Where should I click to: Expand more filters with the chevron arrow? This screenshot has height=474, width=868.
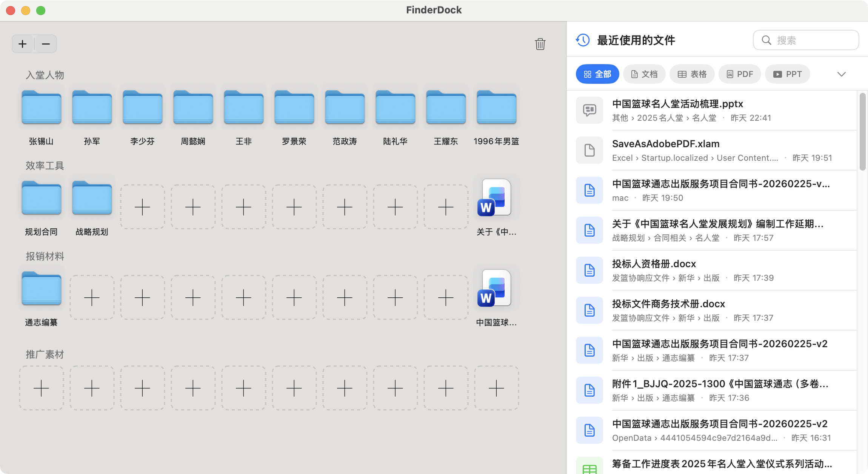pos(841,74)
